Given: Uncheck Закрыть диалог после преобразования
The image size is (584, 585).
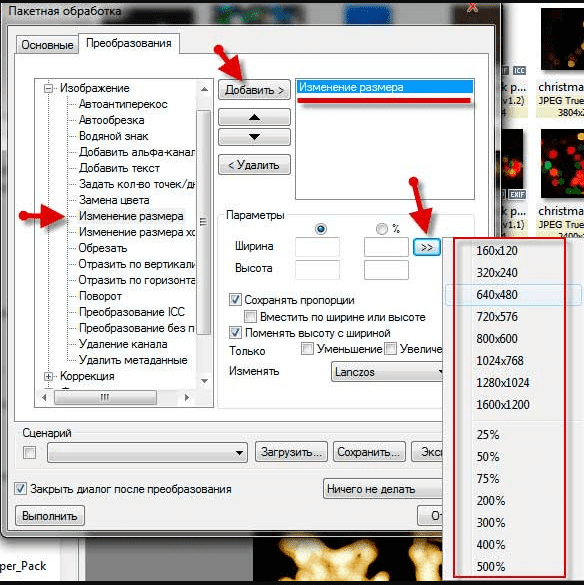Looking at the screenshot, I should click(21, 489).
